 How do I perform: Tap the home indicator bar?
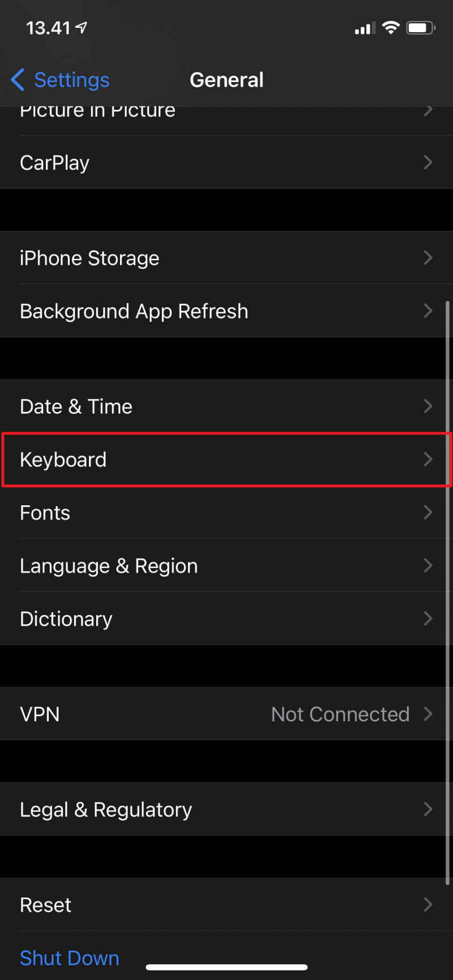[226, 967]
